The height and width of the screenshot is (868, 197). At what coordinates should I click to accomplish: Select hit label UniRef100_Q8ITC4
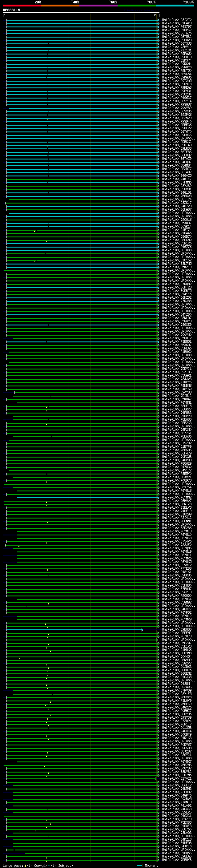[177, 200]
